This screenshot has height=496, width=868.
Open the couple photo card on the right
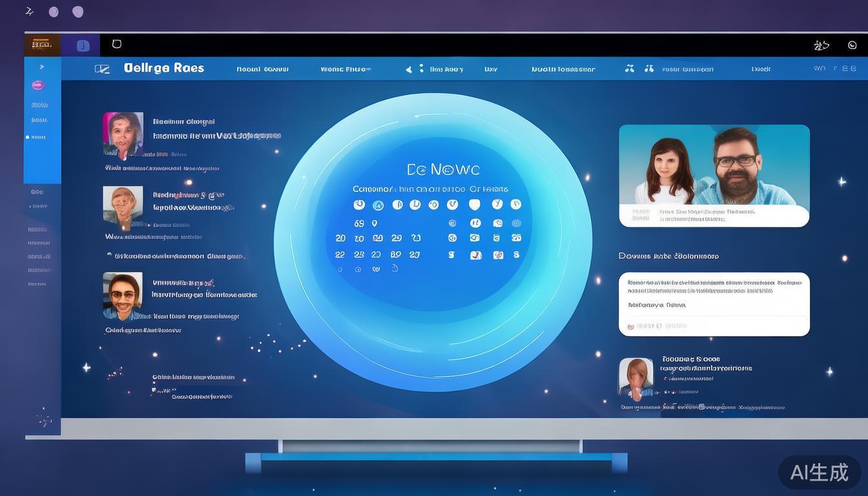click(x=714, y=175)
